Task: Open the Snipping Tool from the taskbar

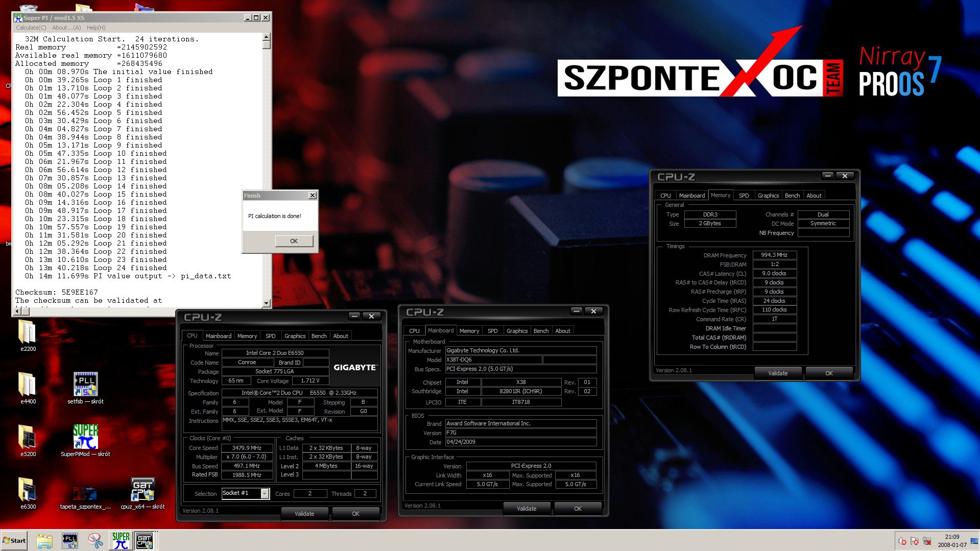Action: [95, 541]
